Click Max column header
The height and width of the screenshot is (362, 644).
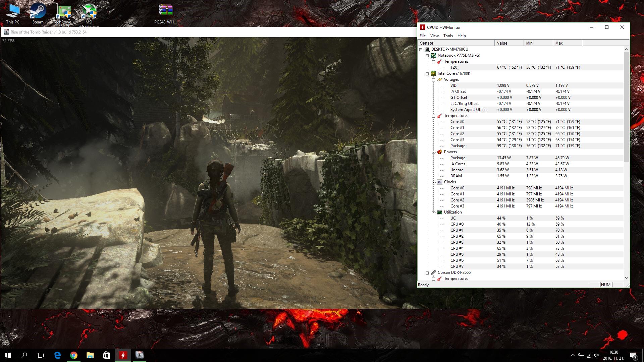(x=568, y=43)
